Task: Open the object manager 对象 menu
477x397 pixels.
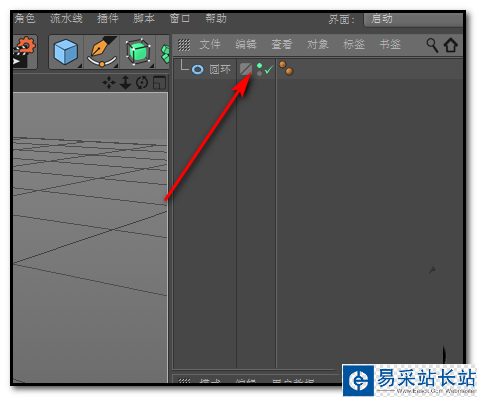Action: 318,44
